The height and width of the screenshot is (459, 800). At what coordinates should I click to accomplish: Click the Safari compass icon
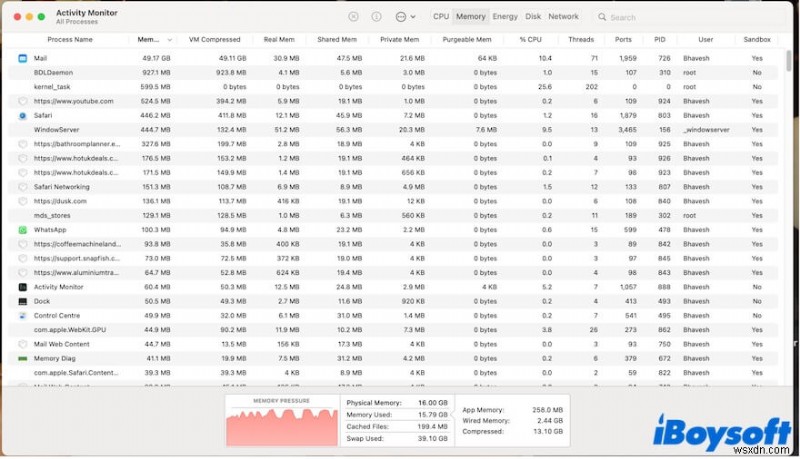pos(22,116)
